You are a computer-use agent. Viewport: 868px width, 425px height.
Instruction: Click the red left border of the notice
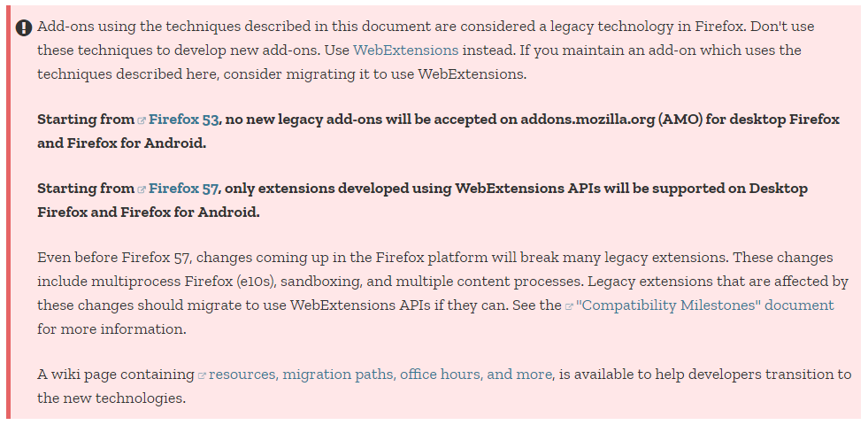point(8,212)
